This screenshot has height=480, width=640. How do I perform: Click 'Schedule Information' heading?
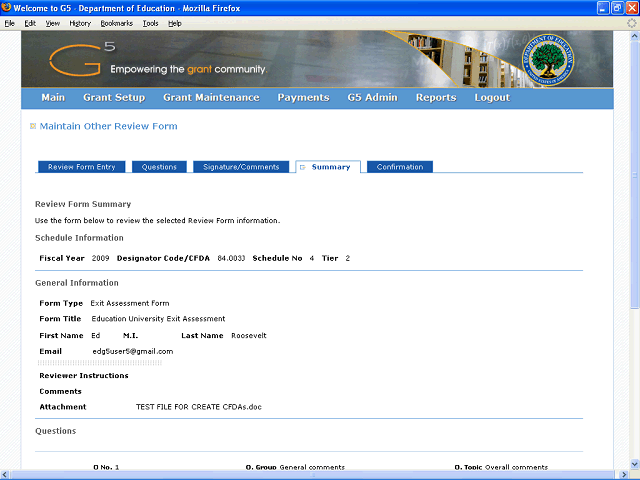[x=79, y=238]
